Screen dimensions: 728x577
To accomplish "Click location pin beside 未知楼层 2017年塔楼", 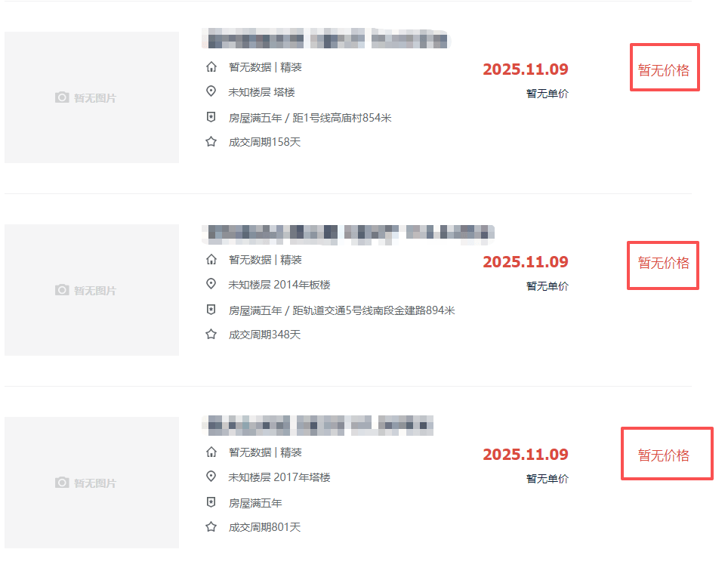I will tap(211, 477).
